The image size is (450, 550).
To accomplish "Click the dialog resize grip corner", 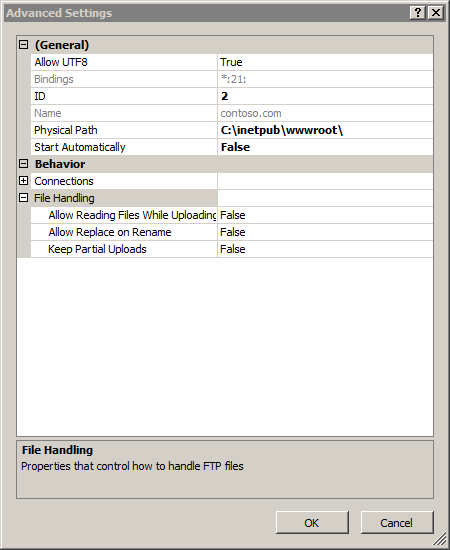I will point(440,540).
